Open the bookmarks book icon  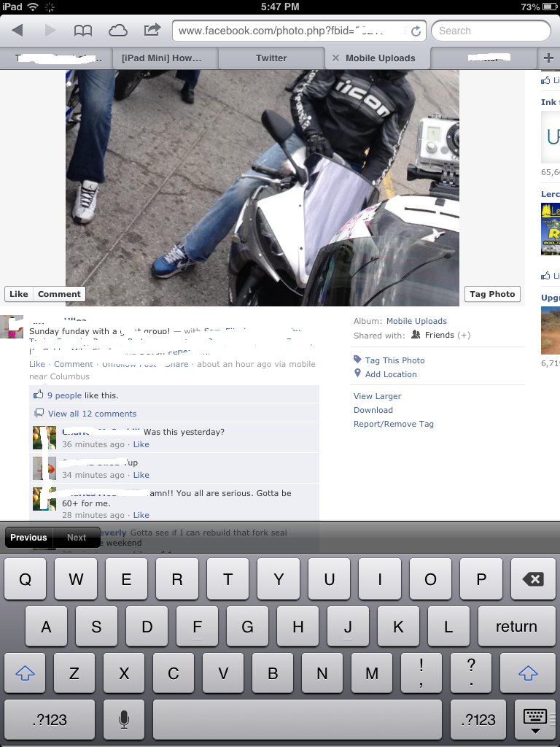[83, 31]
